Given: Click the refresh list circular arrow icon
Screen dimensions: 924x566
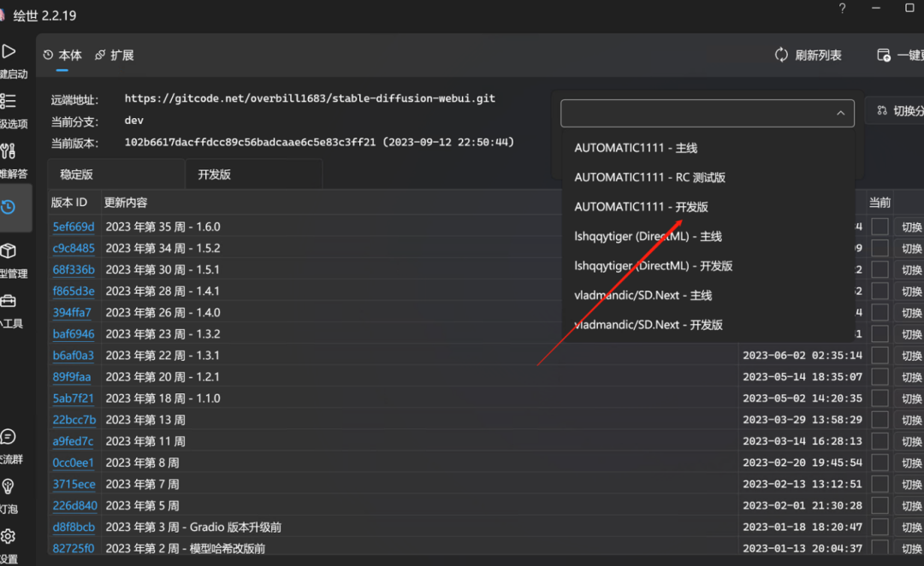Looking at the screenshot, I should pos(781,55).
